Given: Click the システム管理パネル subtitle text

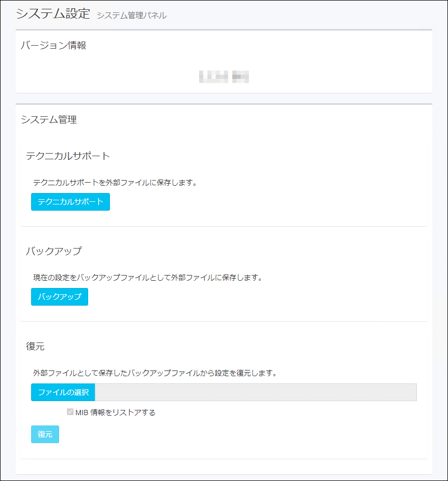Looking at the screenshot, I should [x=132, y=16].
